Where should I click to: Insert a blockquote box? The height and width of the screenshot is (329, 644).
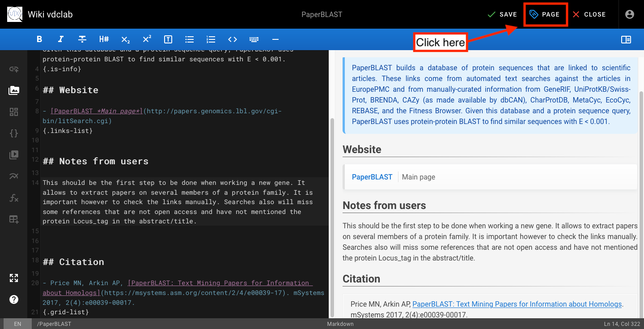168,39
